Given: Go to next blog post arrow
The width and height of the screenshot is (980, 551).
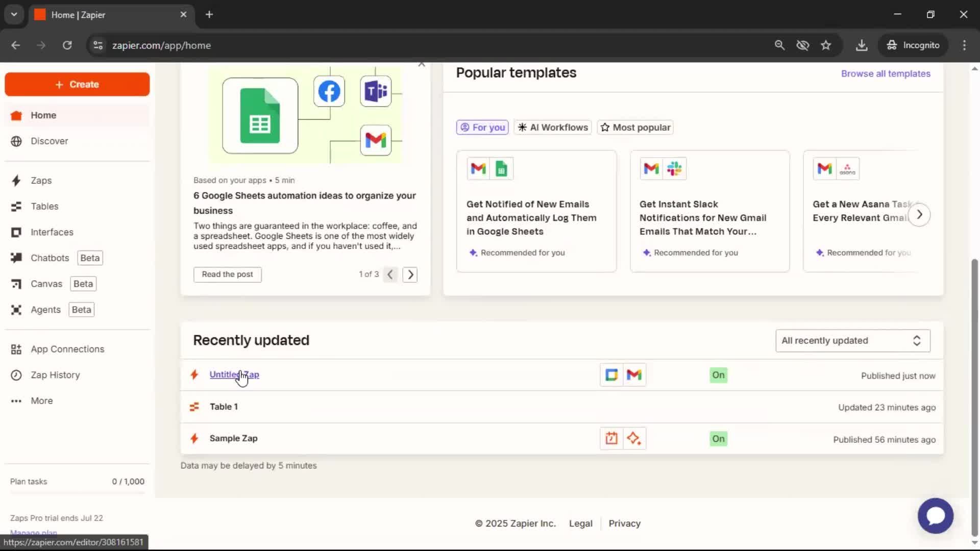Looking at the screenshot, I should 410,274.
